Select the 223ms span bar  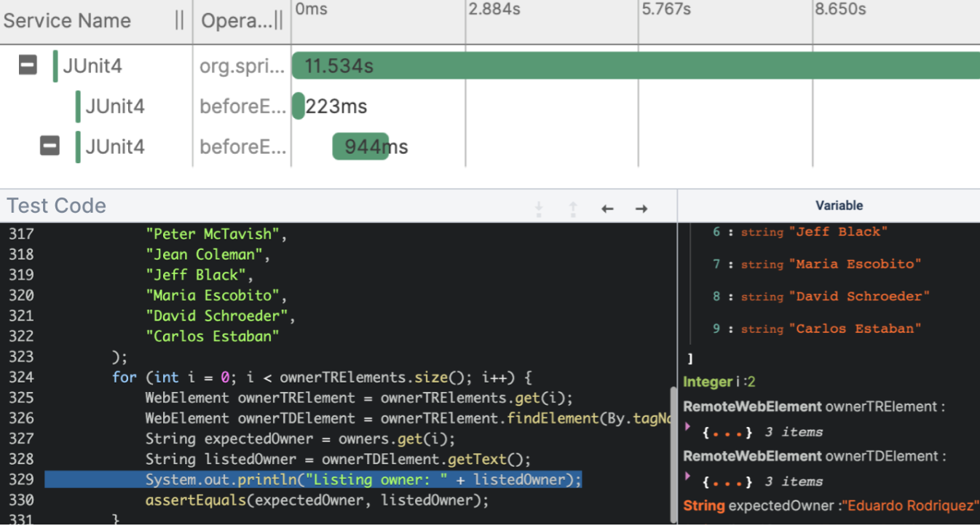(x=298, y=106)
